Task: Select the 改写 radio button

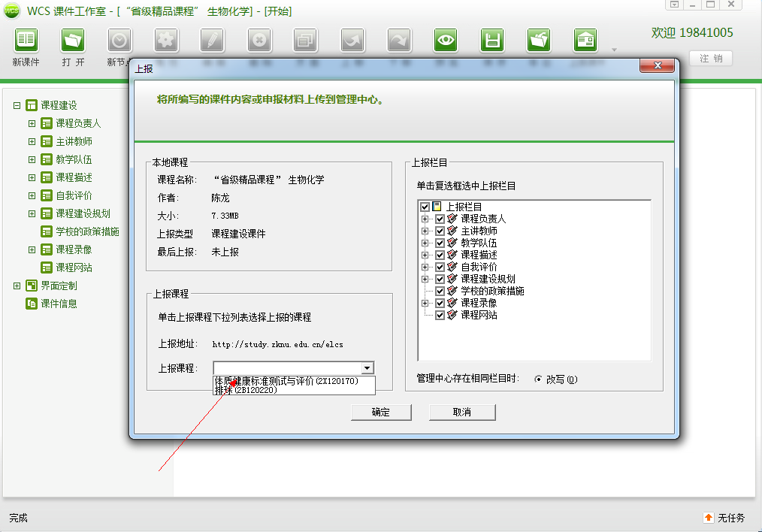Action: pyautogui.click(x=538, y=379)
